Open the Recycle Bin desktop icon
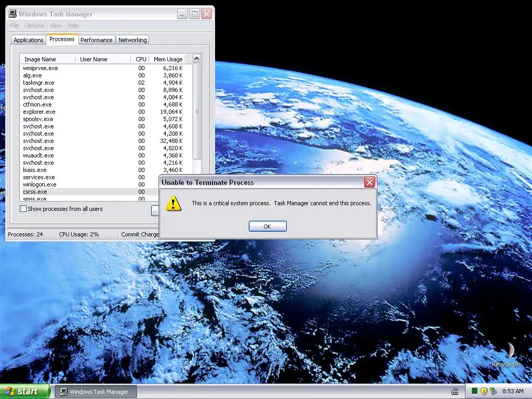The width and height of the screenshot is (532, 399). pyautogui.click(x=506, y=354)
